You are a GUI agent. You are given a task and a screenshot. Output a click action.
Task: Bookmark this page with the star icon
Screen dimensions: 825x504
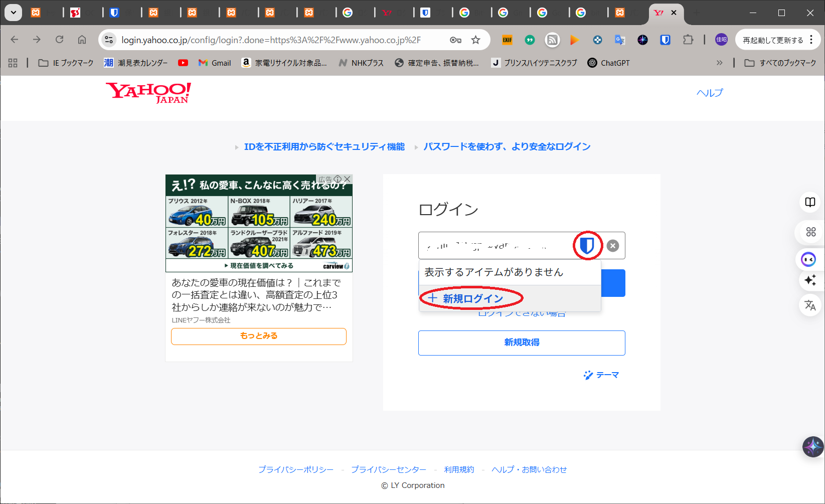click(475, 40)
